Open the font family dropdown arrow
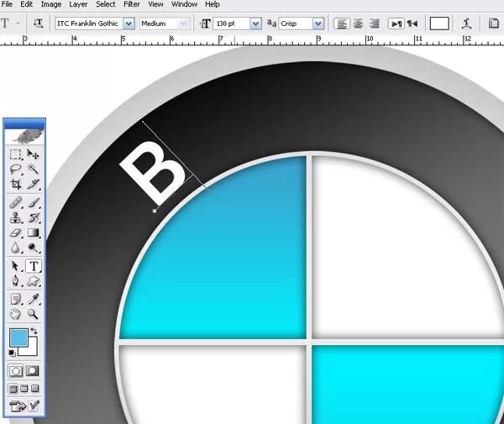This screenshot has height=424, width=504. [129, 24]
